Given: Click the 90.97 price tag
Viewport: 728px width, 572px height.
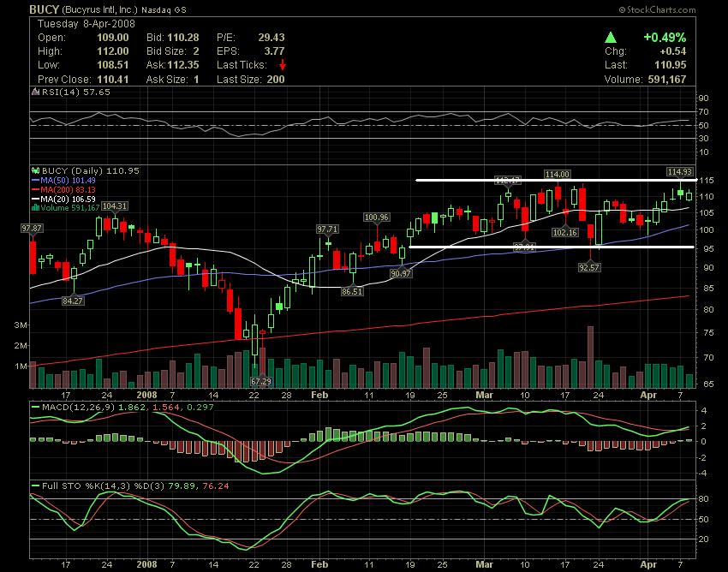Looking at the screenshot, I should click(401, 273).
